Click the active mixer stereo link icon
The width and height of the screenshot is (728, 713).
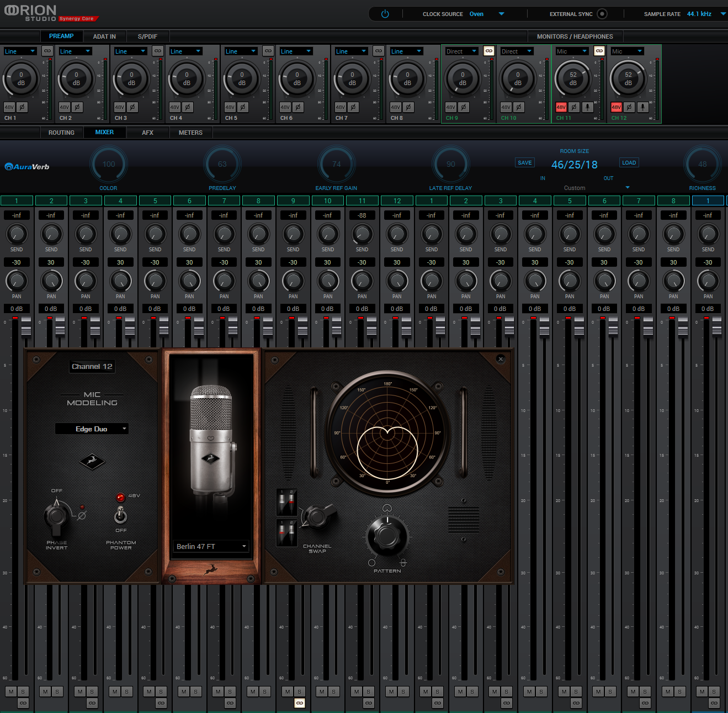pos(299,703)
